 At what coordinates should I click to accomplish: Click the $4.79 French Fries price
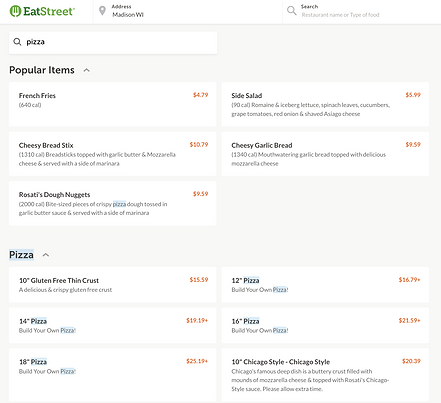[200, 95]
